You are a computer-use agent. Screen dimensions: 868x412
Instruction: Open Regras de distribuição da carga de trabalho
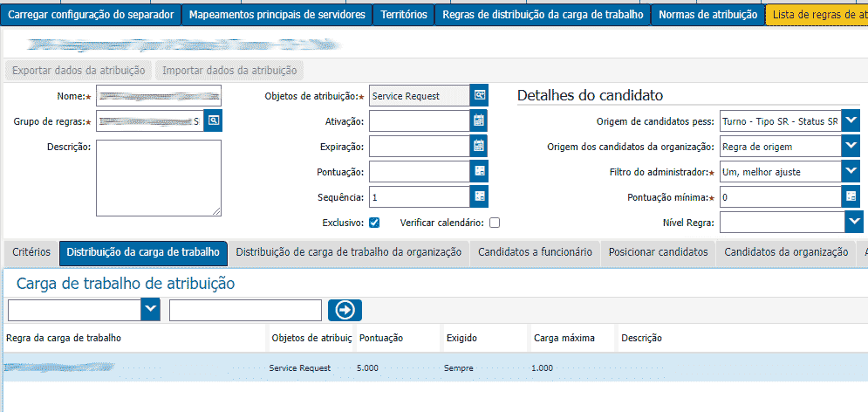[543, 14]
